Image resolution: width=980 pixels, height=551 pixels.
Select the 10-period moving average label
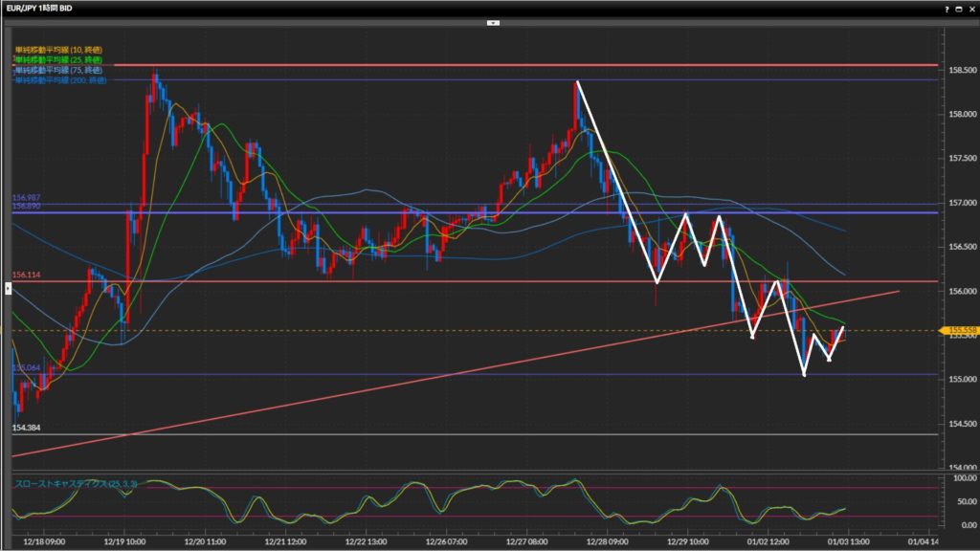point(58,49)
